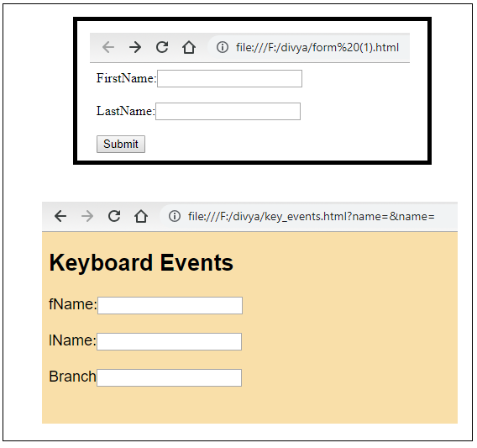Focus the FirstName text field
The image size is (477, 448).
pos(229,78)
